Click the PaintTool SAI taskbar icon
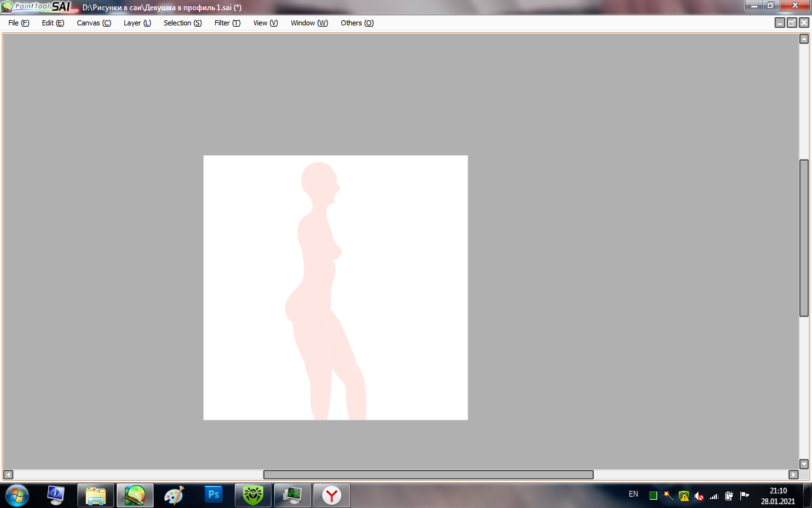The height and width of the screenshot is (508, 812). pos(134,495)
